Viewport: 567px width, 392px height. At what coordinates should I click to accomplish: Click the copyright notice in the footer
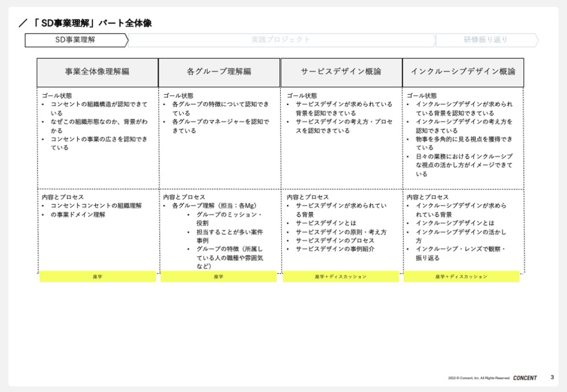479,378
